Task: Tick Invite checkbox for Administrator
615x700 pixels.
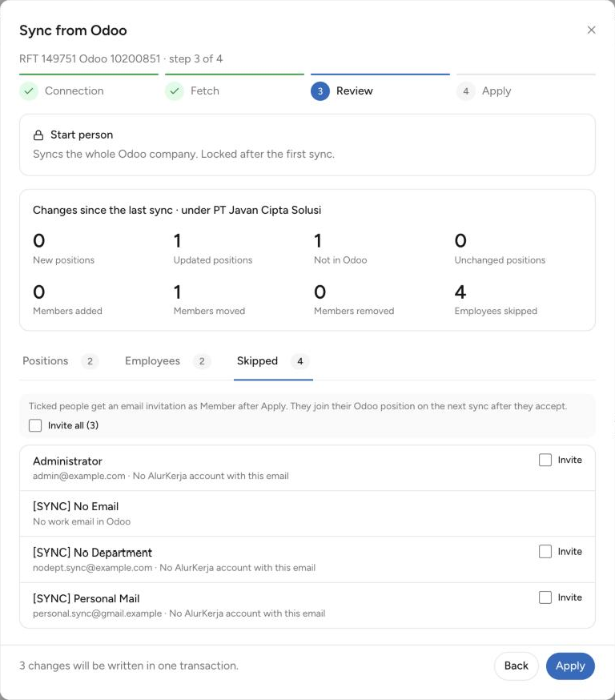Action: (545, 460)
